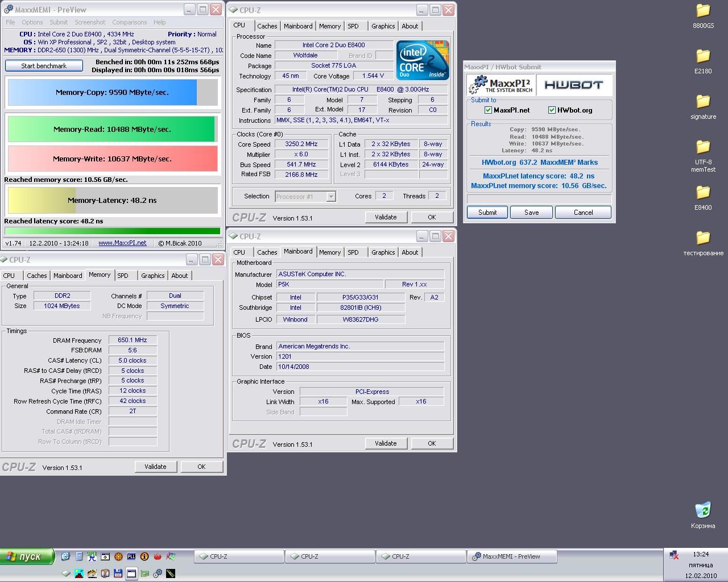Open the Options menu in MaxxMEMI
Screen dimensions: 728x582
[x=32, y=22]
